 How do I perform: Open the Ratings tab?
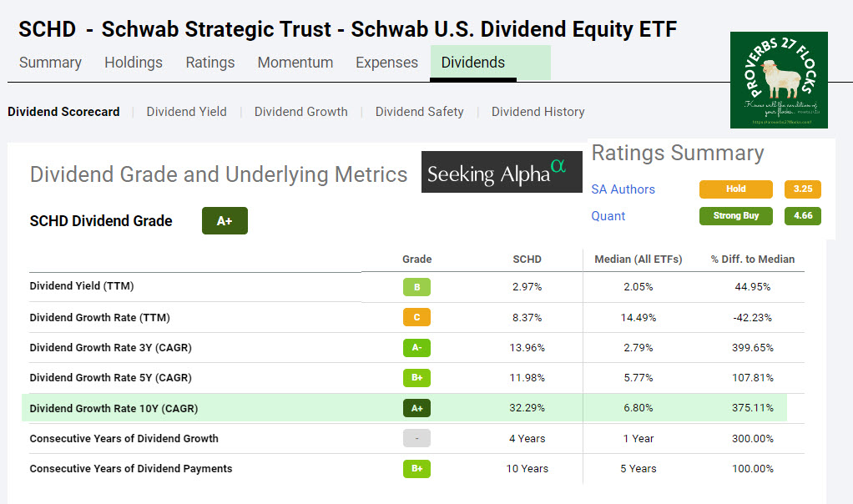(210, 63)
